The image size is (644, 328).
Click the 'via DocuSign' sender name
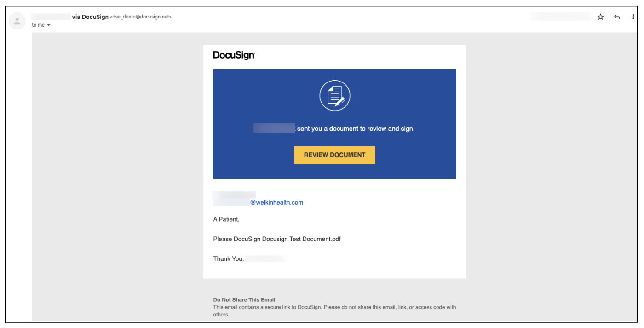click(x=90, y=17)
